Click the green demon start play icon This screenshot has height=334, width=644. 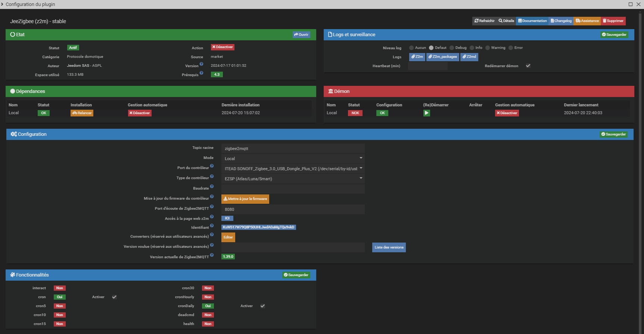pyautogui.click(x=426, y=113)
